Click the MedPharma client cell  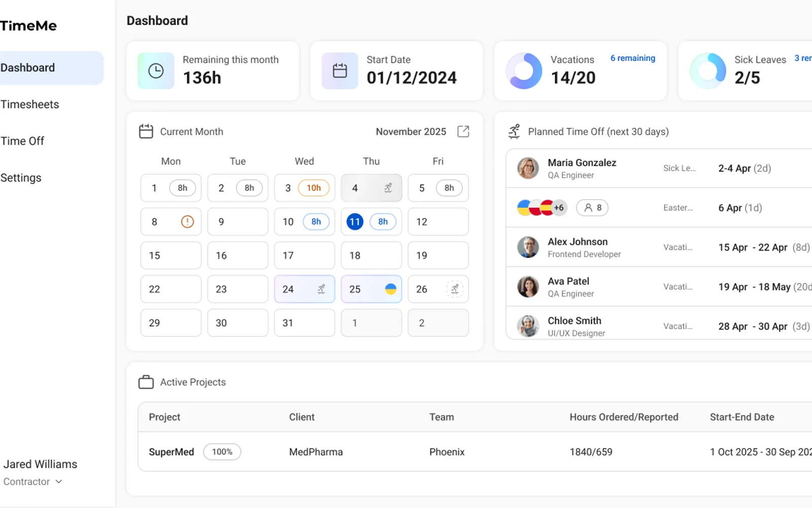pos(316,452)
